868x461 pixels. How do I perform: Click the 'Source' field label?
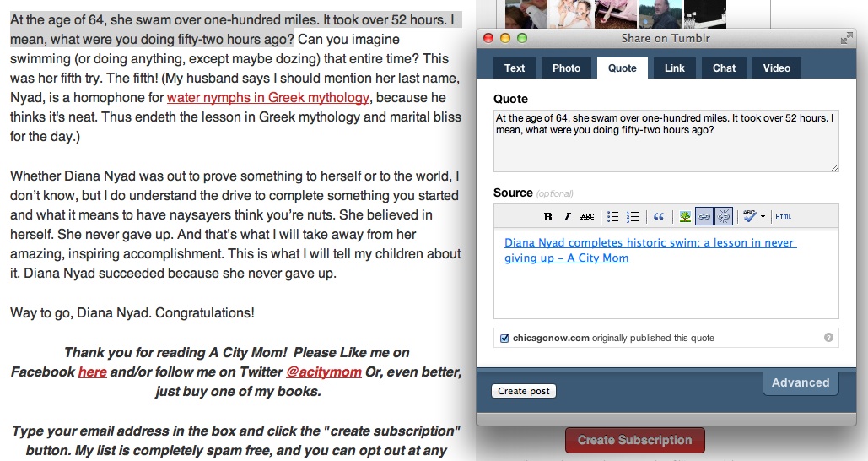tap(513, 193)
